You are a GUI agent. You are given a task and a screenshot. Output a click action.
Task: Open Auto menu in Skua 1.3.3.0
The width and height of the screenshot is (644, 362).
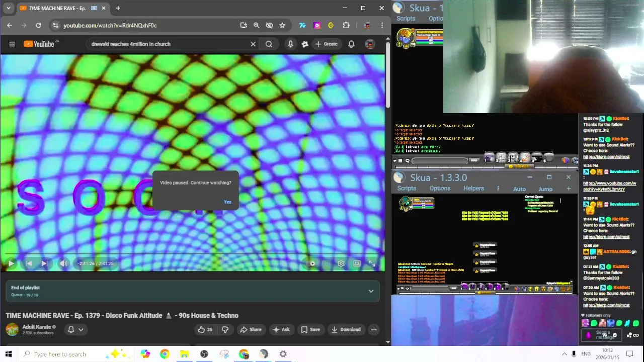(519, 189)
